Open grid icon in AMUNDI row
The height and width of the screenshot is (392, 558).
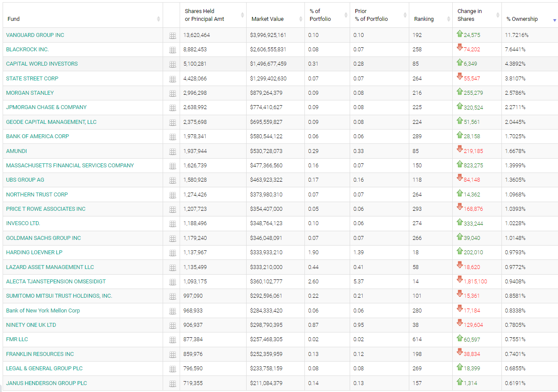click(x=172, y=152)
